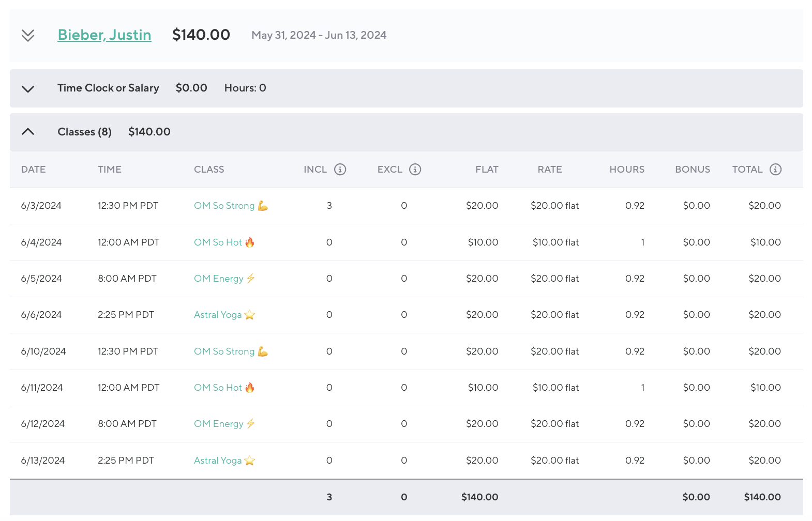
Task: Click the TOTAL column info icon
Action: 775,170
